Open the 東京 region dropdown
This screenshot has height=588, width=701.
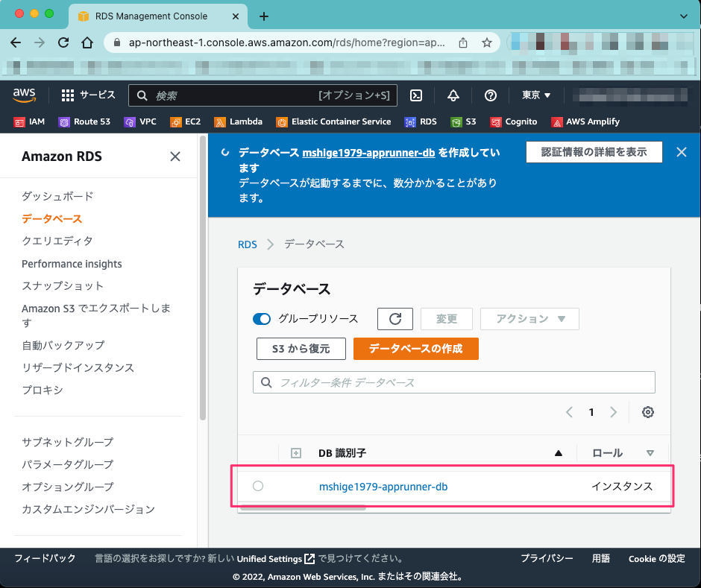pyautogui.click(x=536, y=95)
